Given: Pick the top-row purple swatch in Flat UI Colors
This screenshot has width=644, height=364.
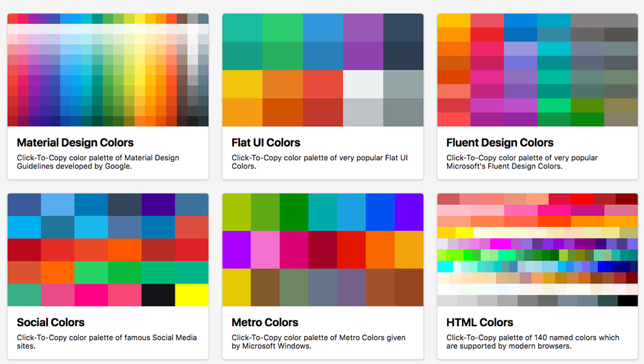Looking at the screenshot, I should pos(363,28).
